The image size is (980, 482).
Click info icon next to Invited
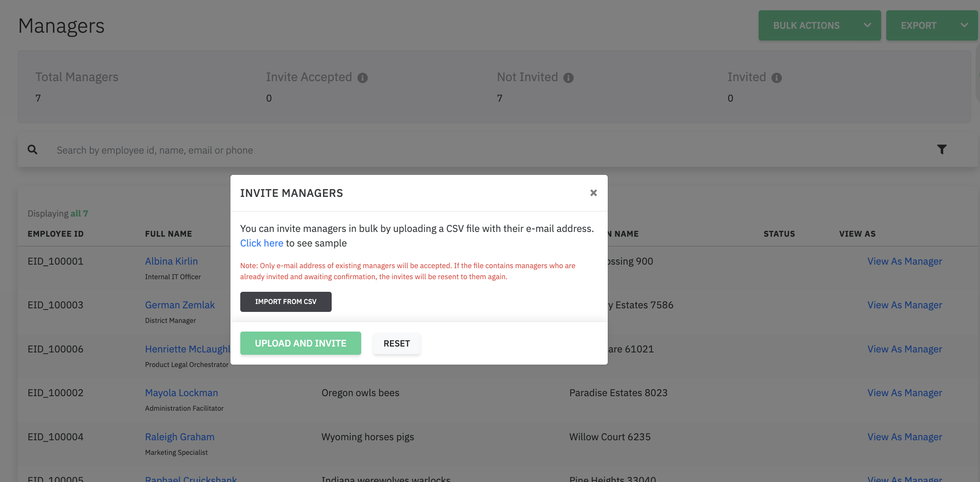pos(776,78)
